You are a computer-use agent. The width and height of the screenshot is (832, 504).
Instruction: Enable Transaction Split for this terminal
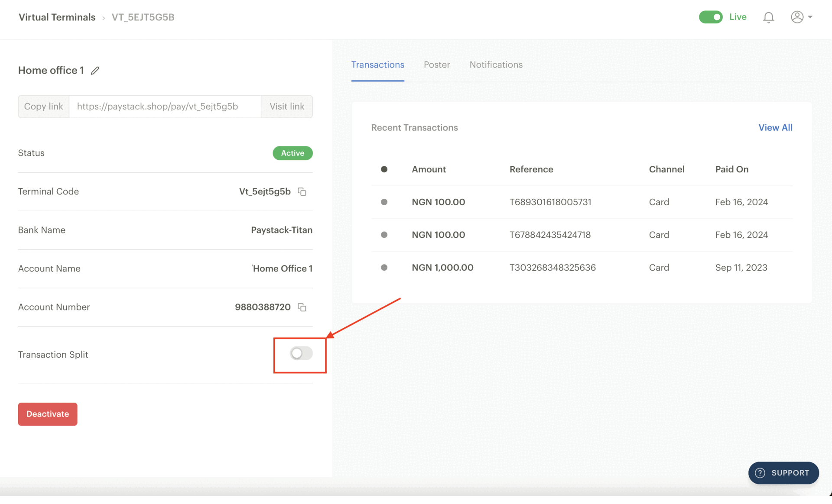(x=301, y=354)
